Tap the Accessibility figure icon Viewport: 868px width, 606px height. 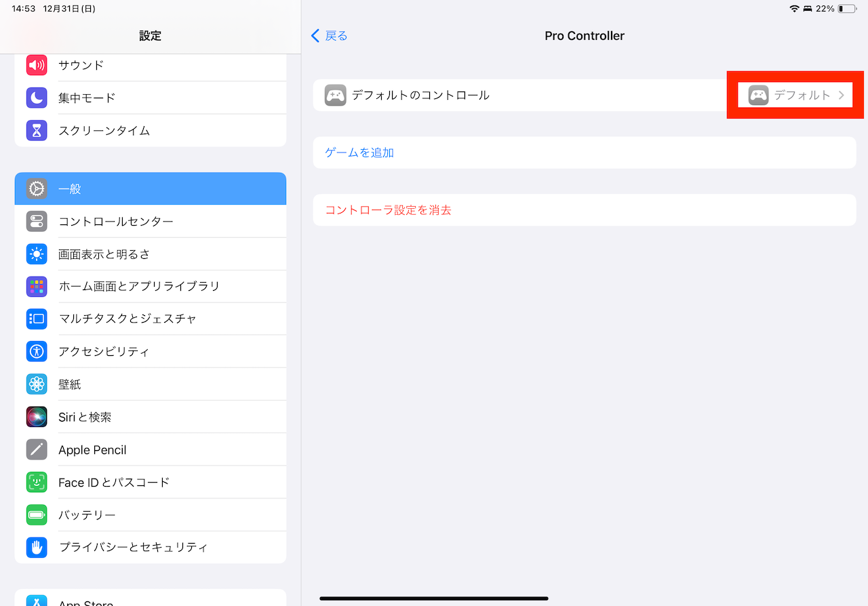pos(37,351)
